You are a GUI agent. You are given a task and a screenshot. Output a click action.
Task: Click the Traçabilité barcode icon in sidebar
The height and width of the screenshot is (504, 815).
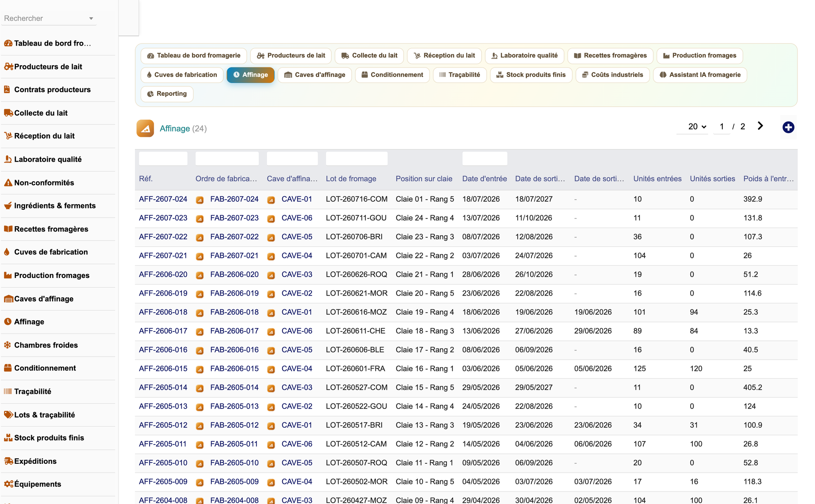8,391
